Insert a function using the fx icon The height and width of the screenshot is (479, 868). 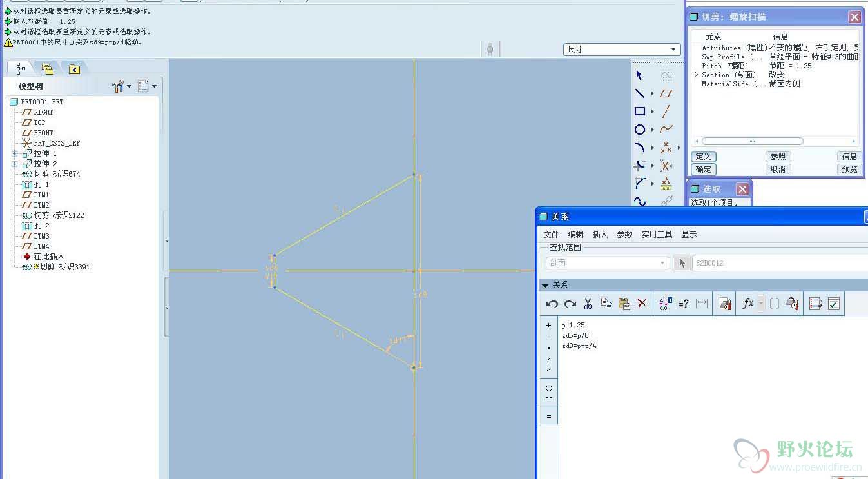pyautogui.click(x=747, y=304)
